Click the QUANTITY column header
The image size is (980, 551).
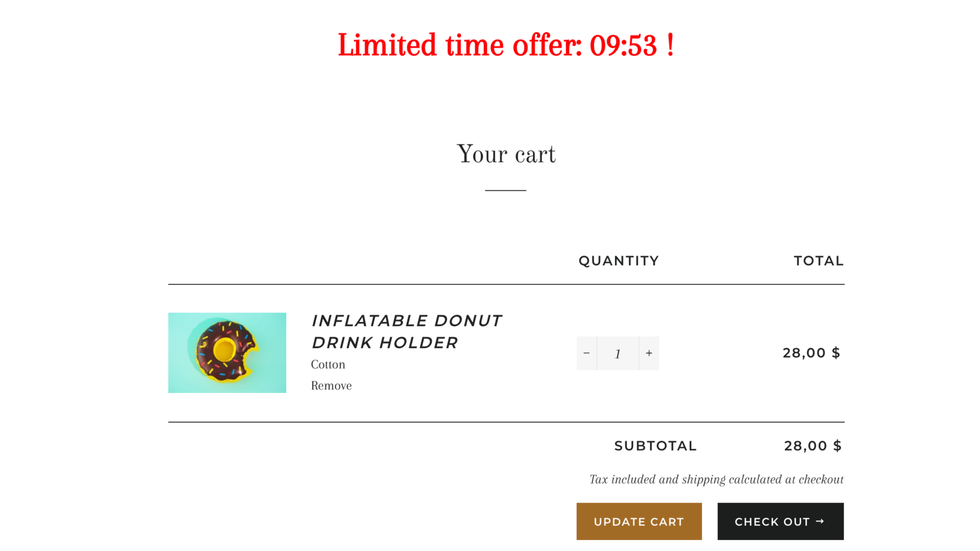[619, 261]
